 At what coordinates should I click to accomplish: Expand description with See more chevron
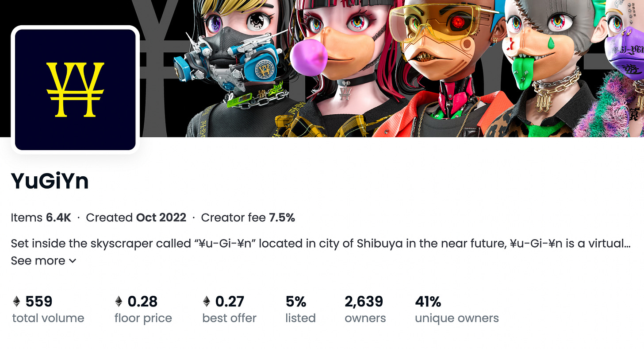[x=73, y=261]
